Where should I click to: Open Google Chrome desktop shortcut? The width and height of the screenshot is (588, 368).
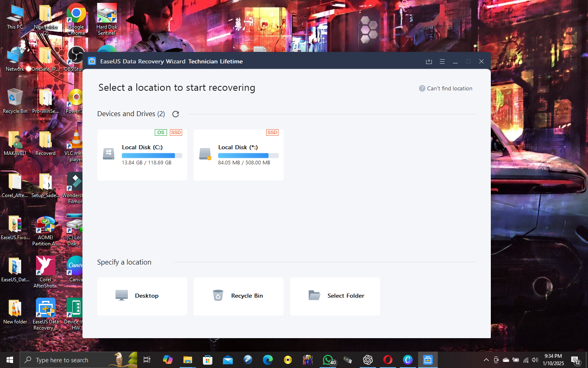[76, 19]
